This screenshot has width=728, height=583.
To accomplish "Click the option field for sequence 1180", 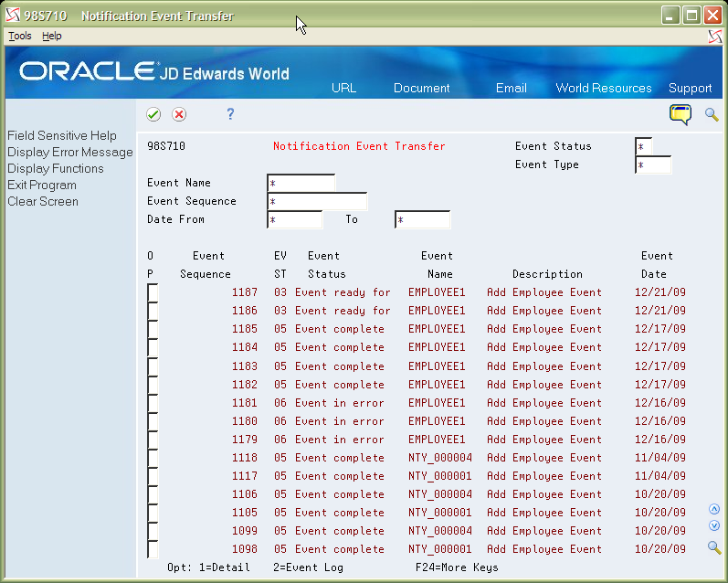I will coord(153,421).
